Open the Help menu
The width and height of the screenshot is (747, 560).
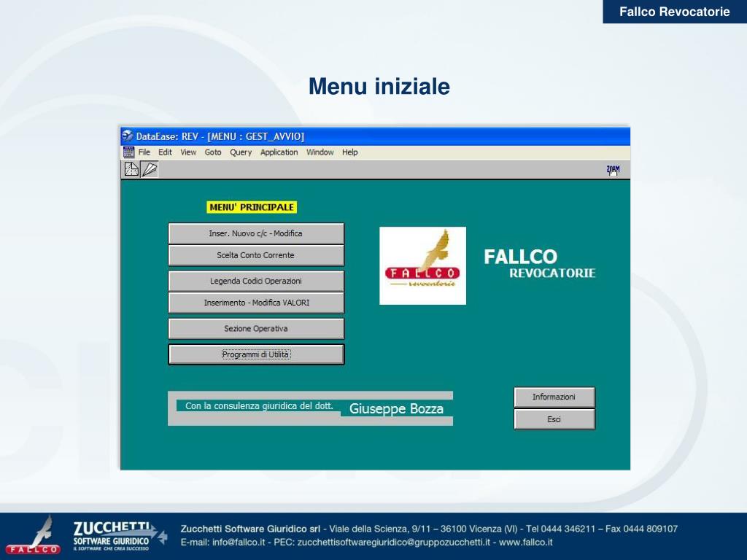(x=349, y=152)
